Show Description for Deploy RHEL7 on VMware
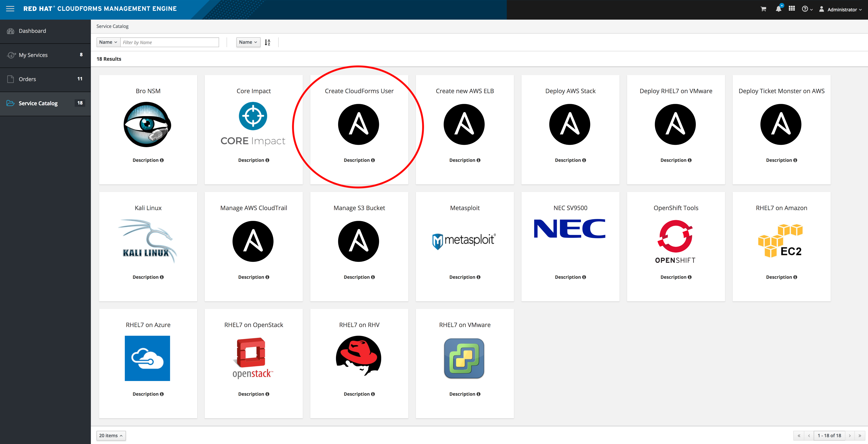Image resolution: width=868 pixels, height=444 pixels. pyautogui.click(x=676, y=160)
